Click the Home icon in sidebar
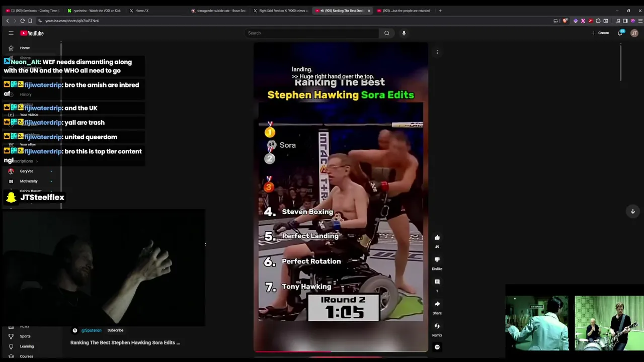644x362 pixels. pos(11,48)
